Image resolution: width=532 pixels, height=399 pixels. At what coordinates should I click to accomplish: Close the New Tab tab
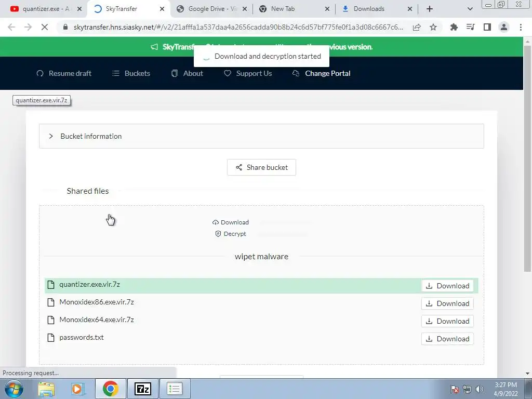pos(327,9)
